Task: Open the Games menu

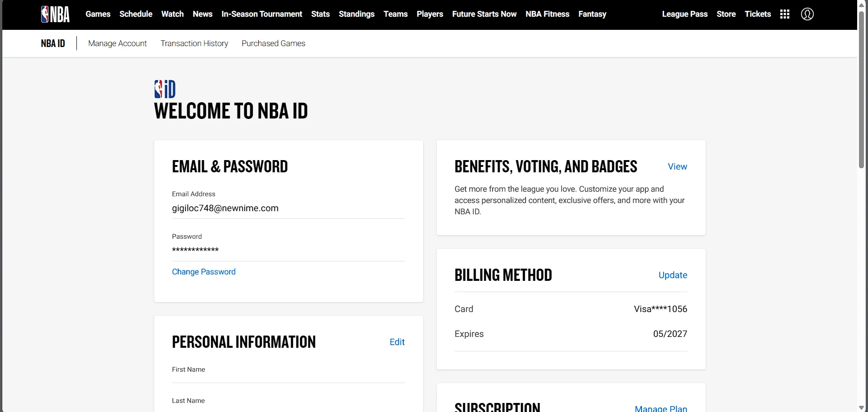Action: [98, 14]
